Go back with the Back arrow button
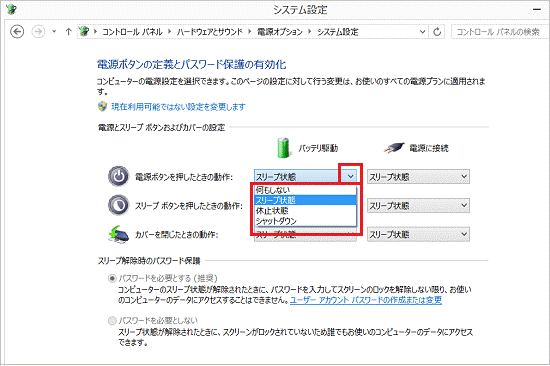This screenshot has height=366, width=550. (x=17, y=32)
